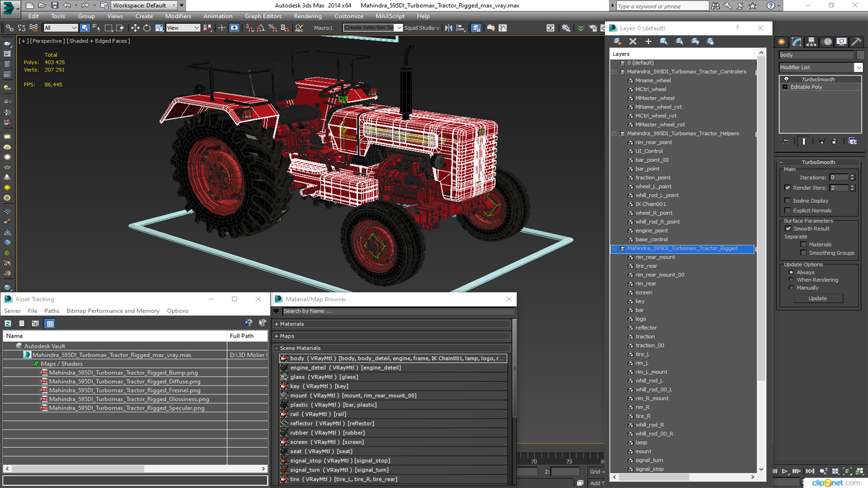Open reference coordinate View dropdown
This screenshot has height=488, width=868.
coord(183,28)
